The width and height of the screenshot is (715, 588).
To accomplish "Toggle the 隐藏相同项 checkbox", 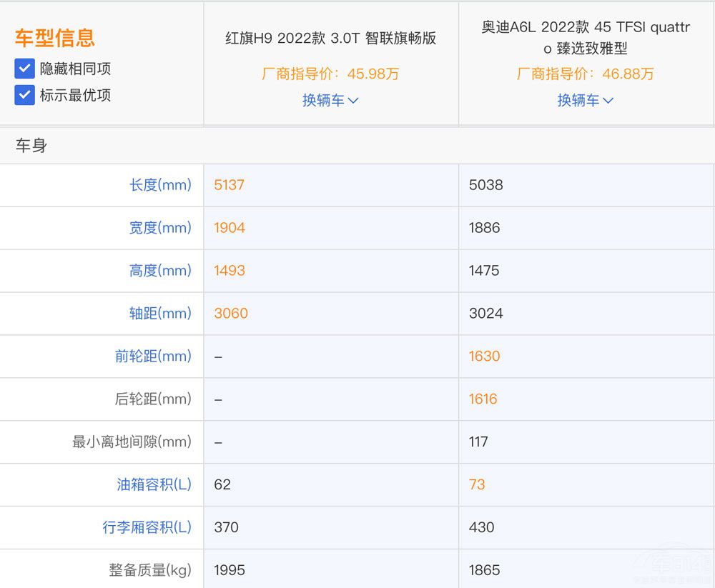I will click(x=24, y=69).
